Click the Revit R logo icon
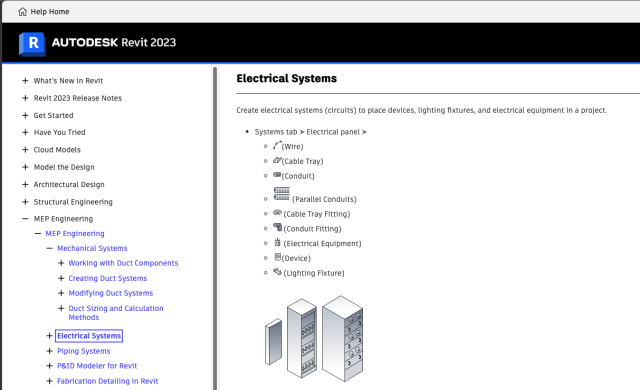The image size is (640, 390). point(32,43)
